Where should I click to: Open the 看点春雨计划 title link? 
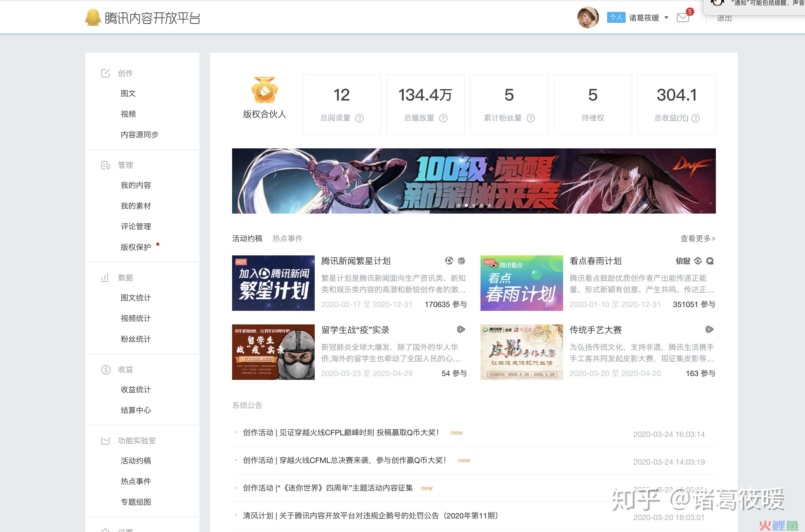(595, 261)
